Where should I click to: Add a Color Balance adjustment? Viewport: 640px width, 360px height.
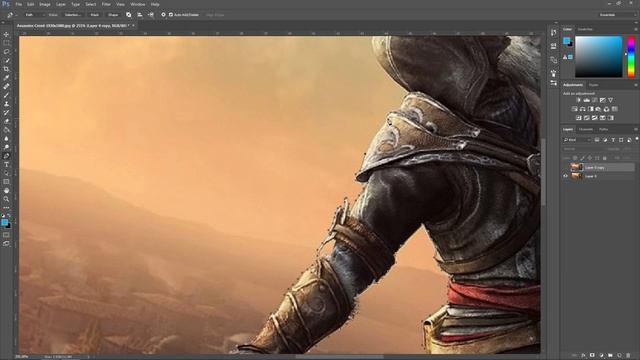coord(582,109)
